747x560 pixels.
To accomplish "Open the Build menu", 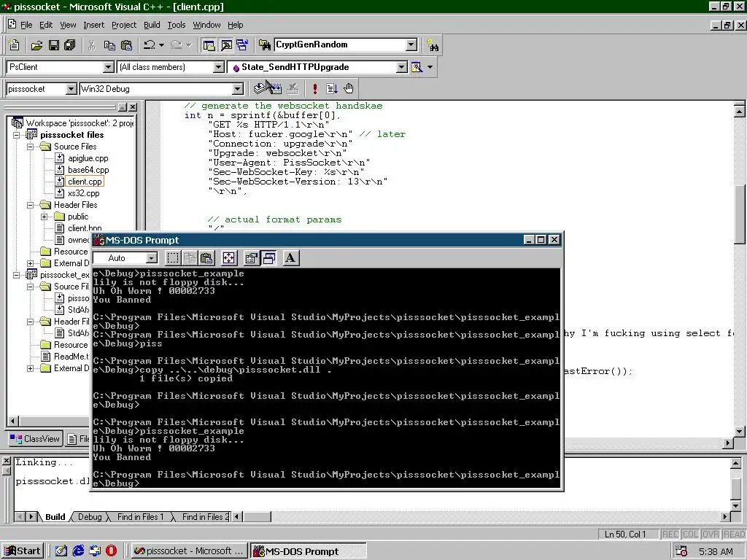I will pos(152,25).
